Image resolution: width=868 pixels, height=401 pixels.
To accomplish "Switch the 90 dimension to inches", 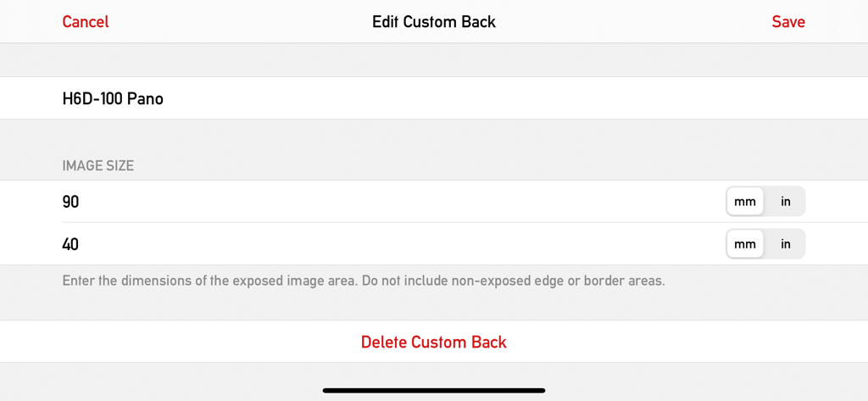I will (786, 202).
